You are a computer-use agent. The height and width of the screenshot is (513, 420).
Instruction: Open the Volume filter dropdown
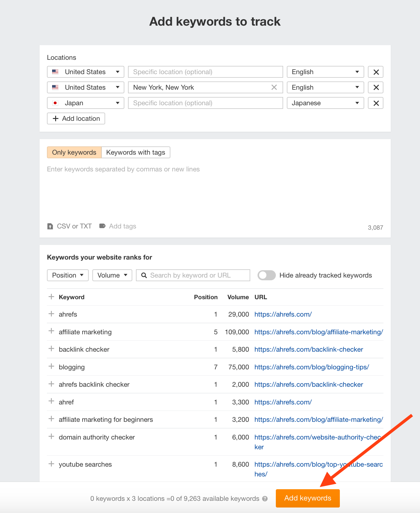[x=112, y=275]
